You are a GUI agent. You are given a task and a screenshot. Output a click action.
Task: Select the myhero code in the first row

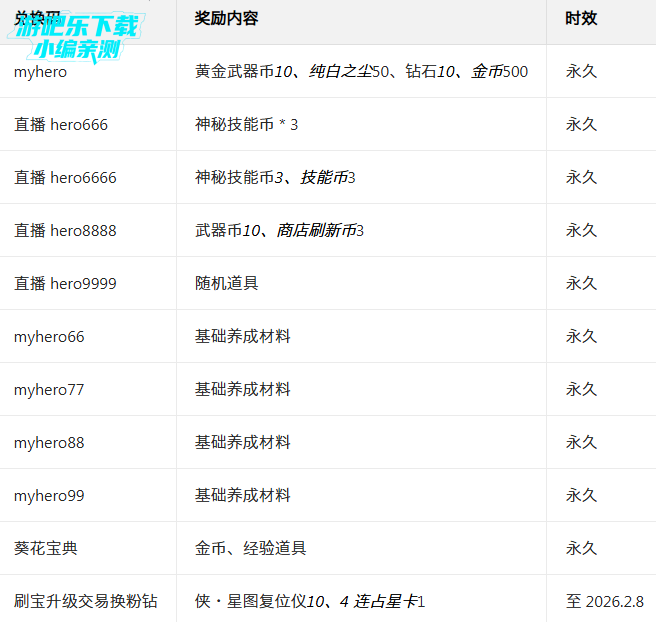(41, 72)
